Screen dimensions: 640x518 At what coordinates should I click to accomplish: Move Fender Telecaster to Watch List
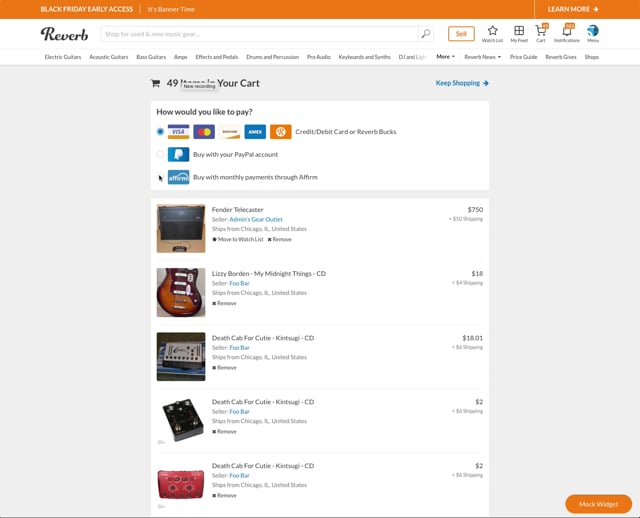coord(238,239)
